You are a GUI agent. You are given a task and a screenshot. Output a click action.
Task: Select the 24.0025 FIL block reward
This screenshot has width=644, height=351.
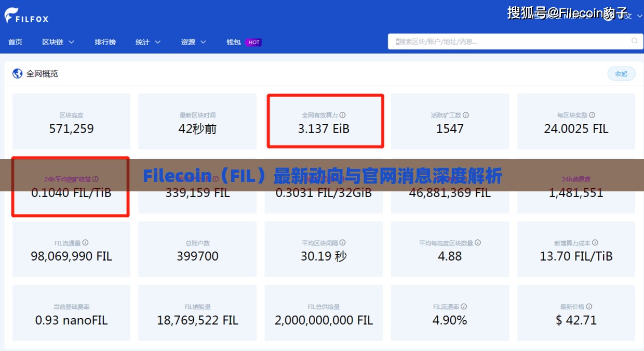(576, 129)
